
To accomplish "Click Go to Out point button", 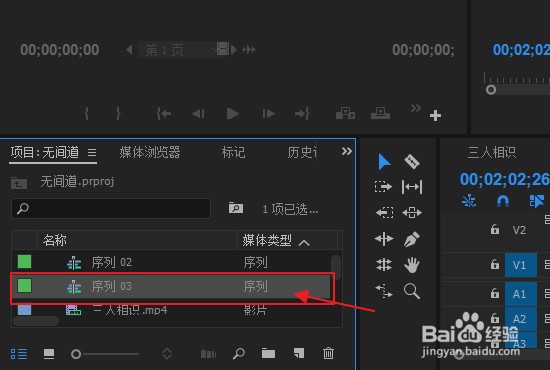I will pos(302,114).
